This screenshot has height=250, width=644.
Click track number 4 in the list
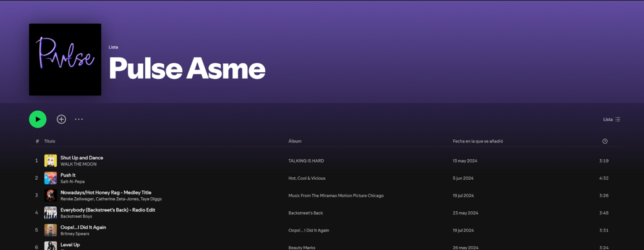[37, 213]
